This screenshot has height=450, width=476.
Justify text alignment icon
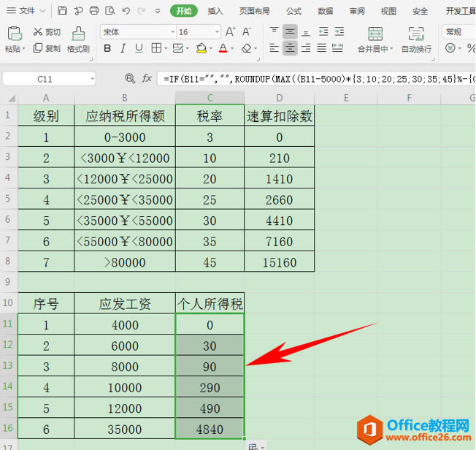click(x=321, y=48)
